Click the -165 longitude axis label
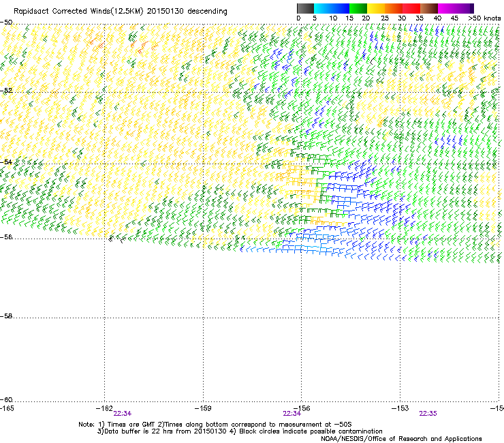504x443 pixels. point(7,408)
